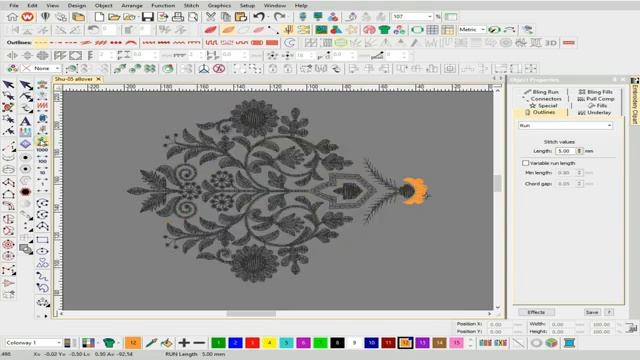Select black color swatch 8
Viewport: 640px width, 360px height.
pyautogui.click(x=337, y=343)
